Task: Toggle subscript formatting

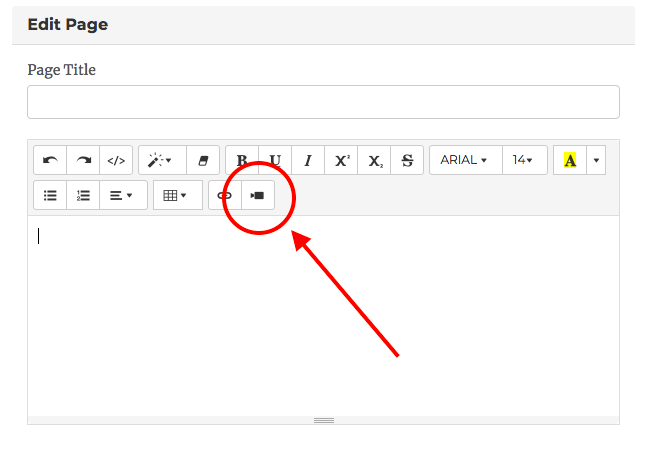Action: coord(374,160)
